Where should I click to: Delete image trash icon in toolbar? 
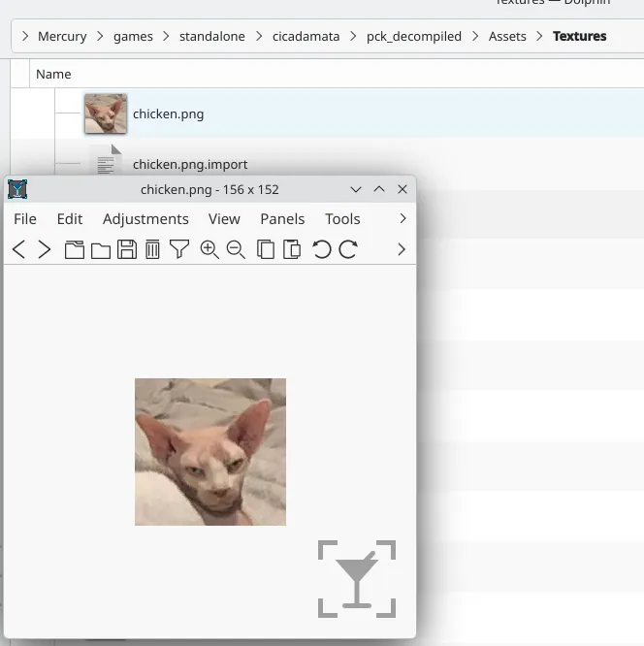(152, 249)
